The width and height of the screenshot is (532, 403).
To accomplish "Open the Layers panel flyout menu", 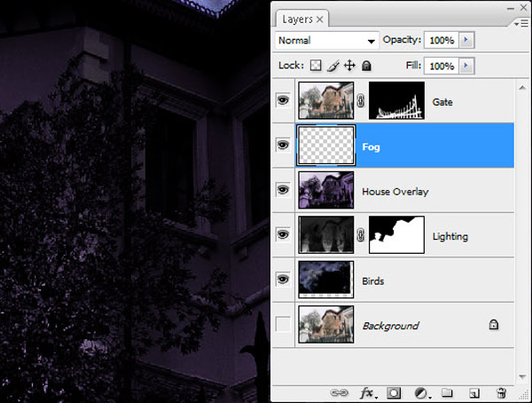I will pos(520,23).
